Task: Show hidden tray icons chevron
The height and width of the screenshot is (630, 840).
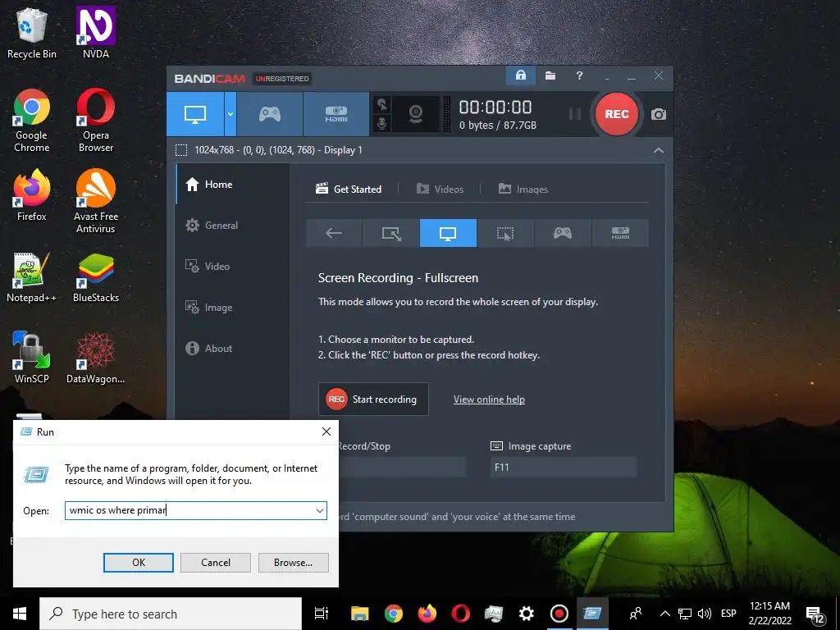Action: (664, 614)
